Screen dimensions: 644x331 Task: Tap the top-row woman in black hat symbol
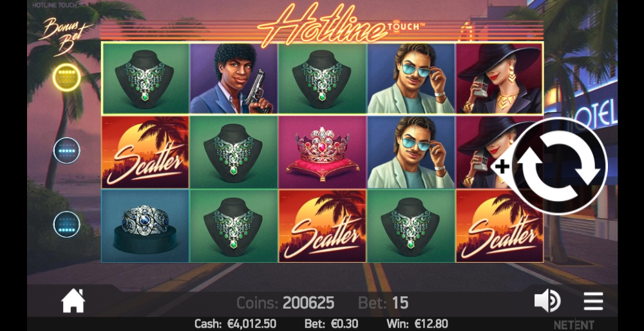tap(499, 79)
